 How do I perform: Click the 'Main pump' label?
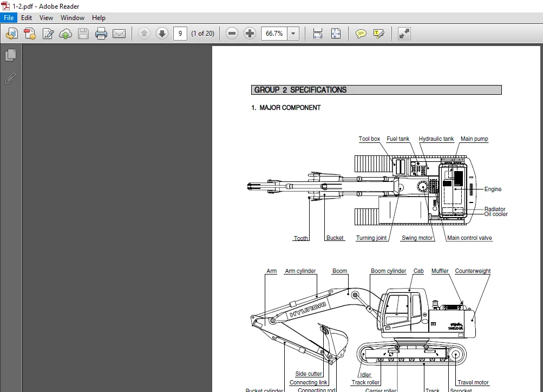pos(474,139)
